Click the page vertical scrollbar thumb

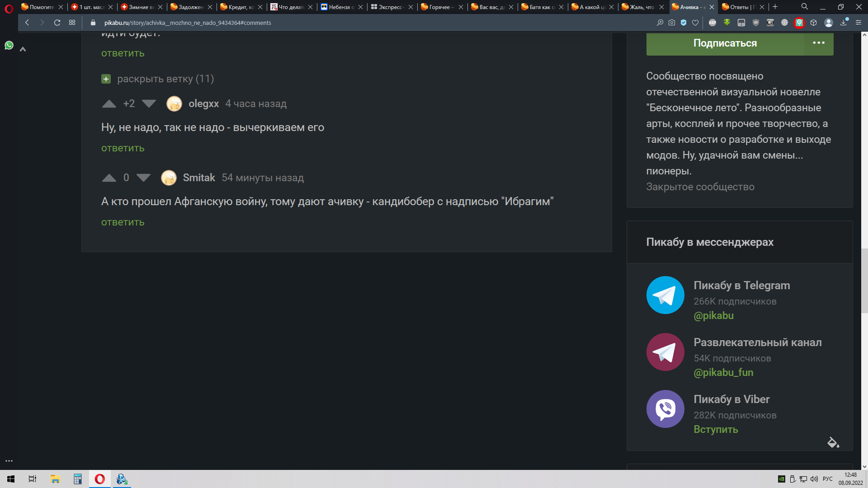pyautogui.click(x=864, y=280)
